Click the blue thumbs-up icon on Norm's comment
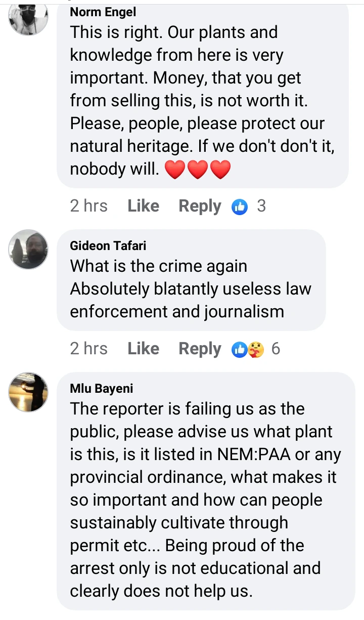 pyautogui.click(x=240, y=206)
